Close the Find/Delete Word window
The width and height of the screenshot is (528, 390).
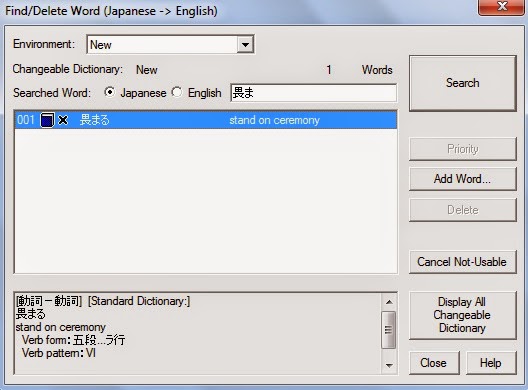(x=501, y=7)
